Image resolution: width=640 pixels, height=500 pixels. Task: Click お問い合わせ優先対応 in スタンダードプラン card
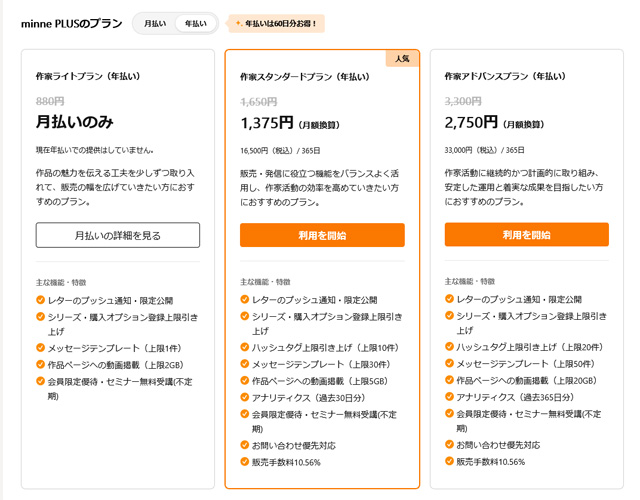click(x=293, y=446)
